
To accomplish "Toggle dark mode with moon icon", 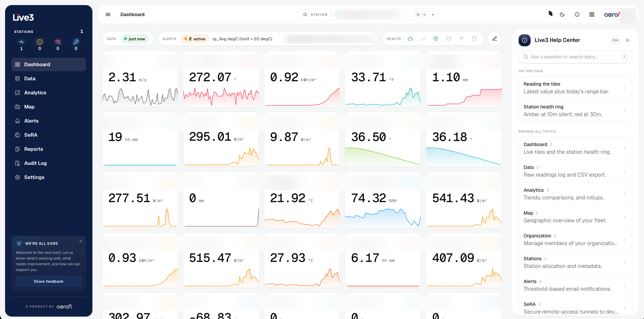I will tap(562, 14).
